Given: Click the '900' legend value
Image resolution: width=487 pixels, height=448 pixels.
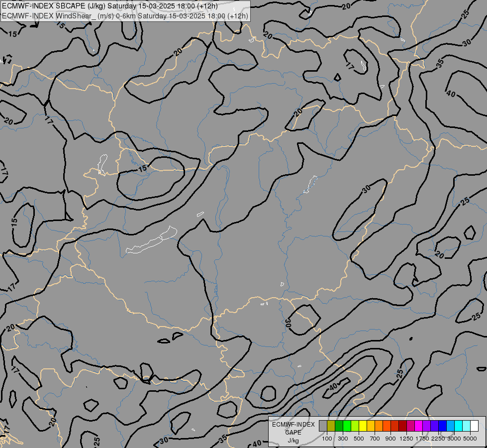Looking at the screenshot, I should pyautogui.click(x=390, y=439).
